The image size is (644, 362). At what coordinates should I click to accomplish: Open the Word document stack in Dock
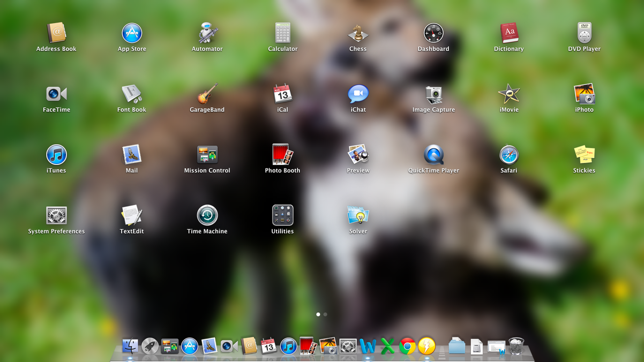(497, 346)
